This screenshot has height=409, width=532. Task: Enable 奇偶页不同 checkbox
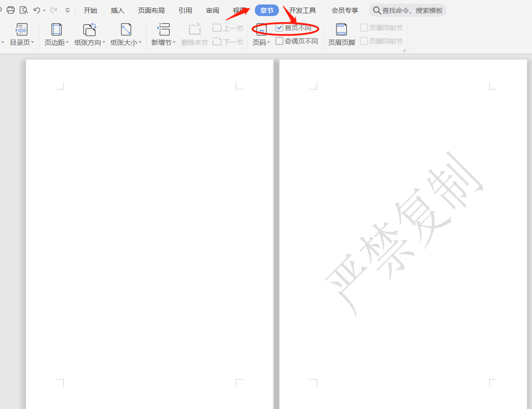coord(279,41)
